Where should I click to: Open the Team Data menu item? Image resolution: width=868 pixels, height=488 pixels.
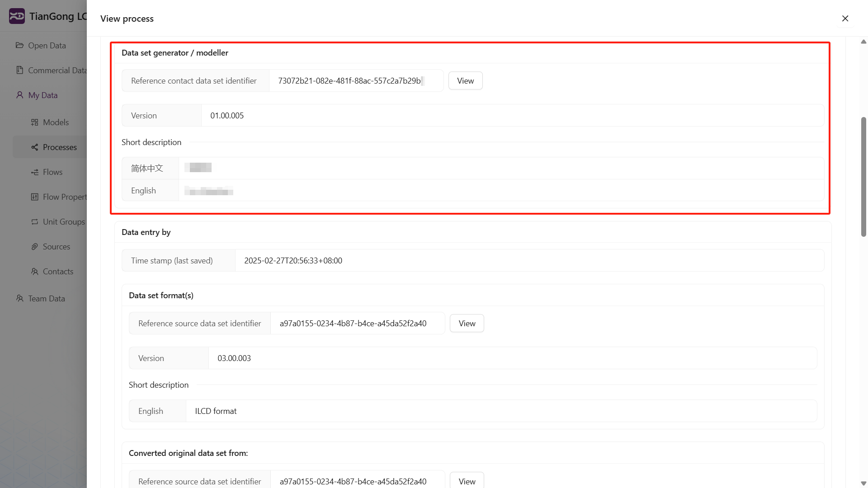pos(47,299)
